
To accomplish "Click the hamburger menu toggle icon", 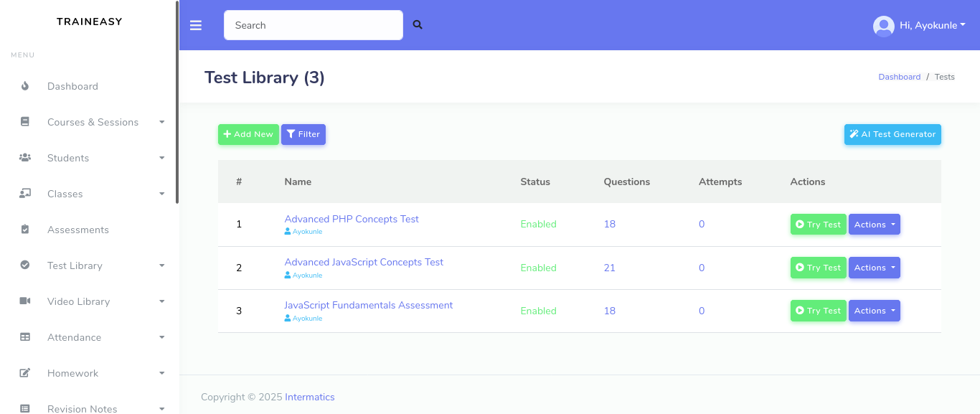I will (x=196, y=25).
